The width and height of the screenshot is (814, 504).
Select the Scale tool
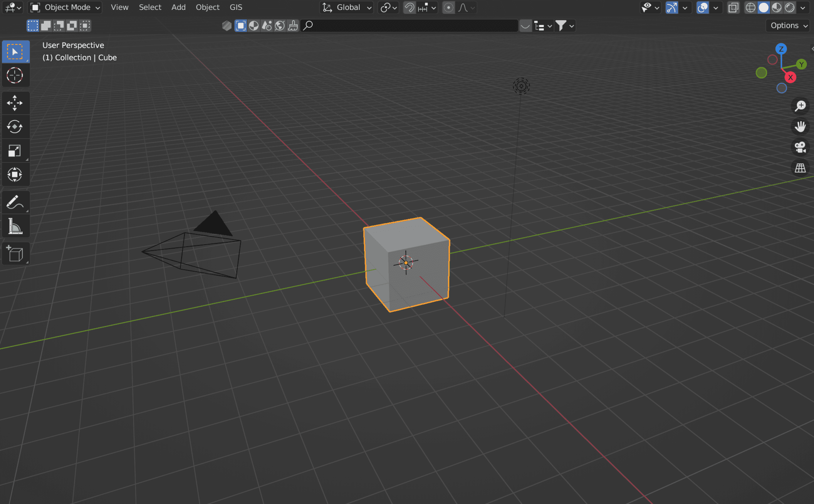point(16,150)
